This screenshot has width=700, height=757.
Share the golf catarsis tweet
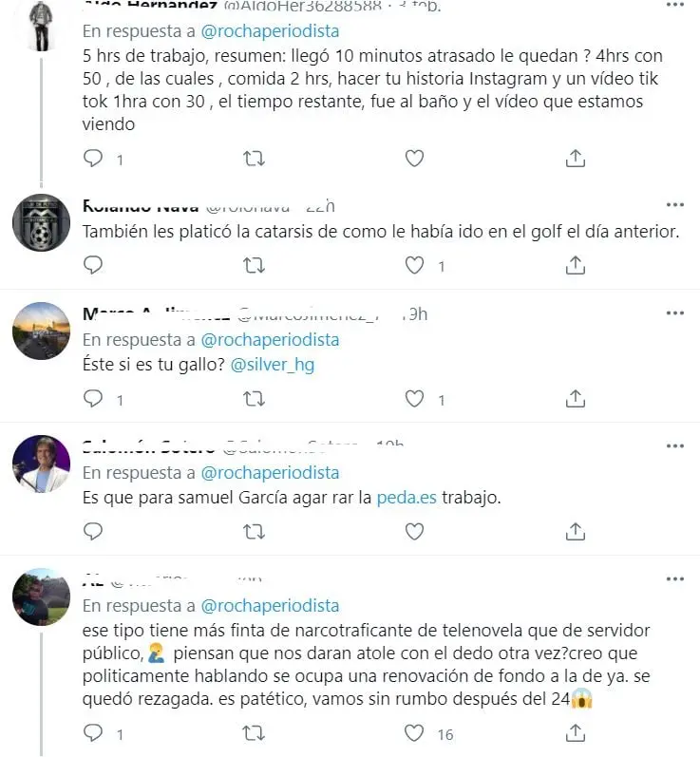click(x=575, y=266)
